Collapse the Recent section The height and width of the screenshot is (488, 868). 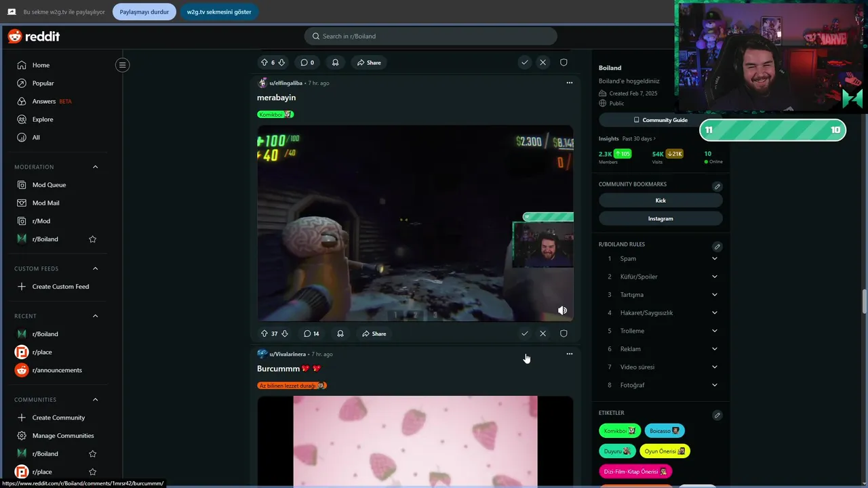(96, 316)
